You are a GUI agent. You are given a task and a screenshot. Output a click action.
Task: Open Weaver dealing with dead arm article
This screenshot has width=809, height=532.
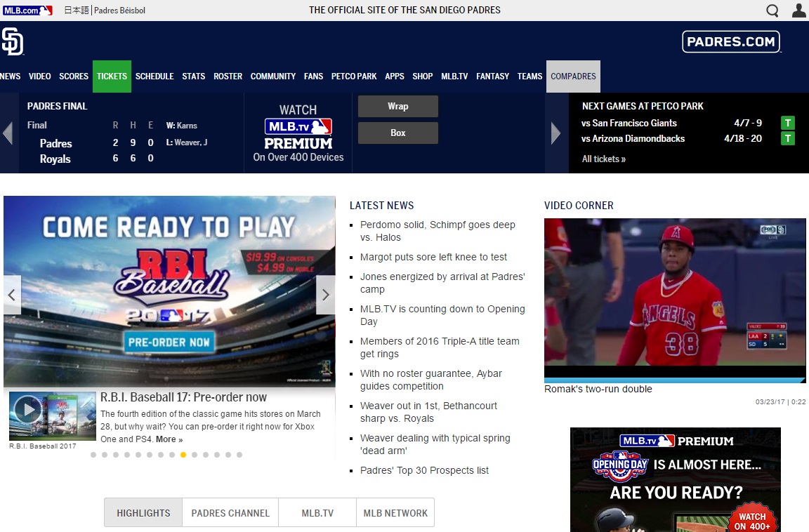click(435, 444)
